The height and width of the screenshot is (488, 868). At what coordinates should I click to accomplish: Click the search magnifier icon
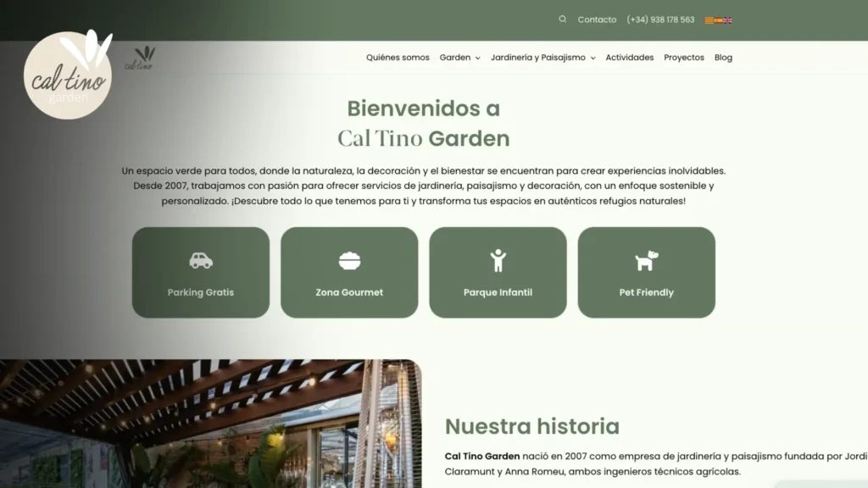pos(563,19)
